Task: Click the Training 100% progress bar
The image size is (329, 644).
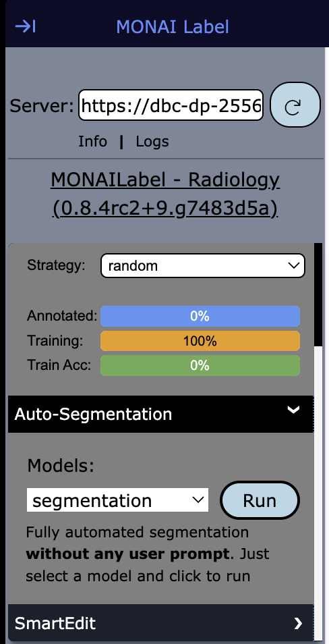Action: pyautogui.click(x=200, y=341)
